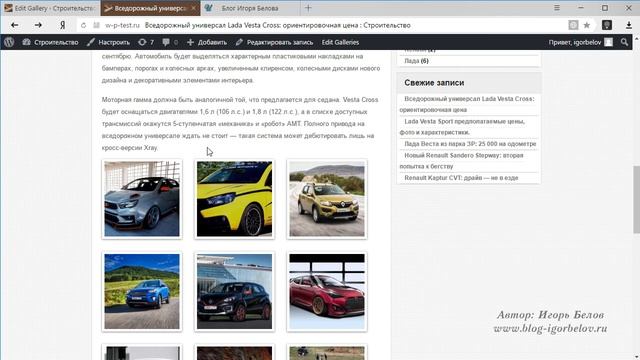Open post Новый Renault Sandero Stepway
640x360 pixels.
(x=461, y=161)
